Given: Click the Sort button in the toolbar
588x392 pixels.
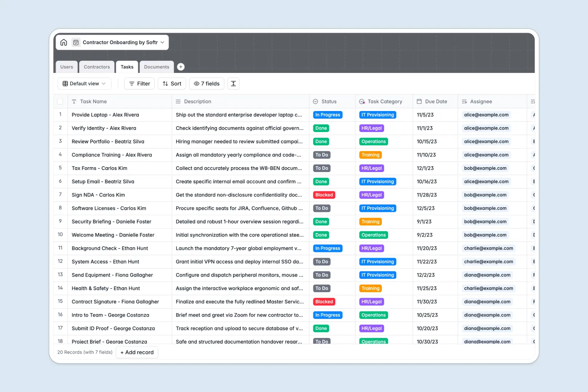Looking at the screenshot, I should [172, 83].
